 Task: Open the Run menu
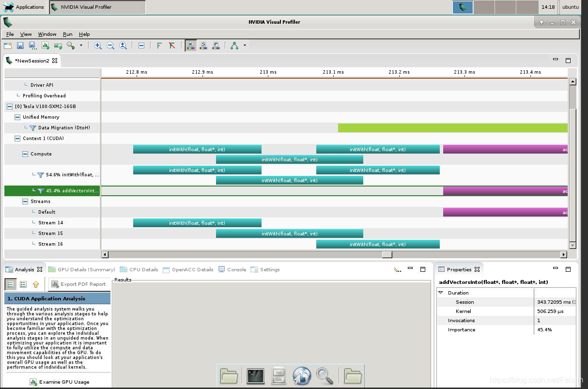[x=68, y=34]
